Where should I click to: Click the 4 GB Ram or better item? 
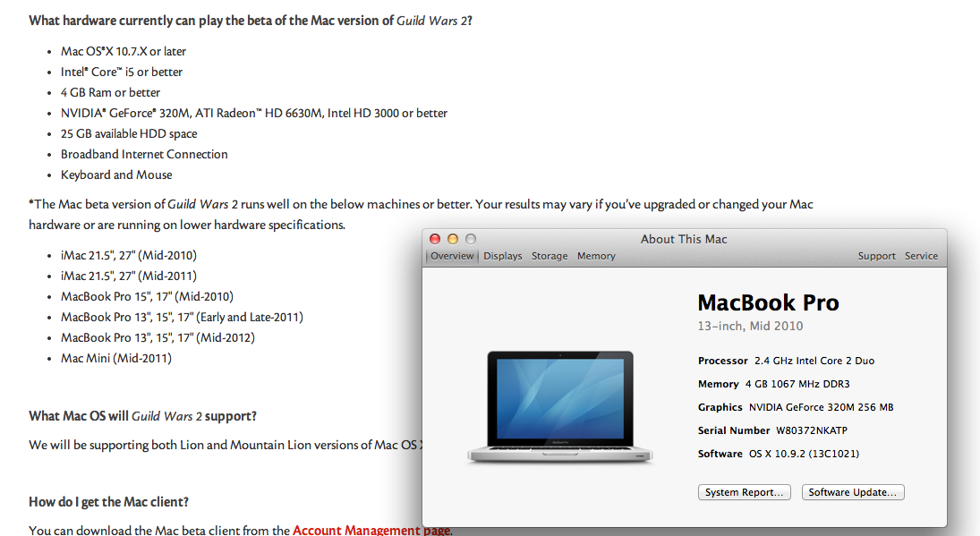tap(110, 92)
